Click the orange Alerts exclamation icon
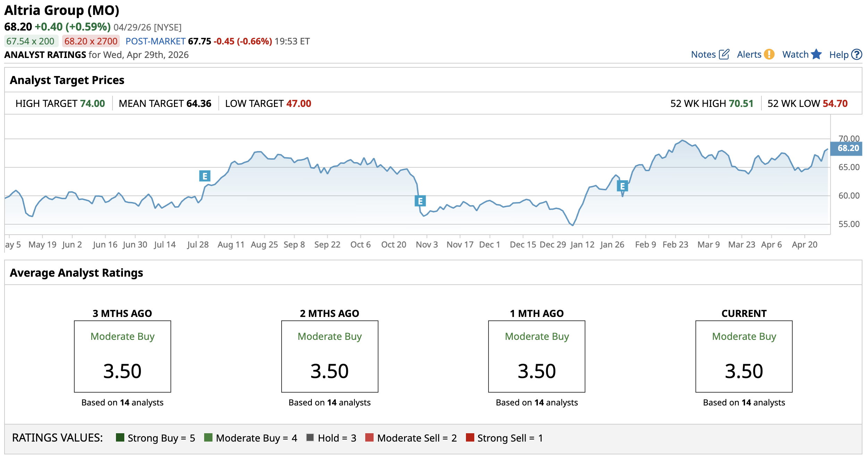This screenshot has width=868, height=461. 769,55
